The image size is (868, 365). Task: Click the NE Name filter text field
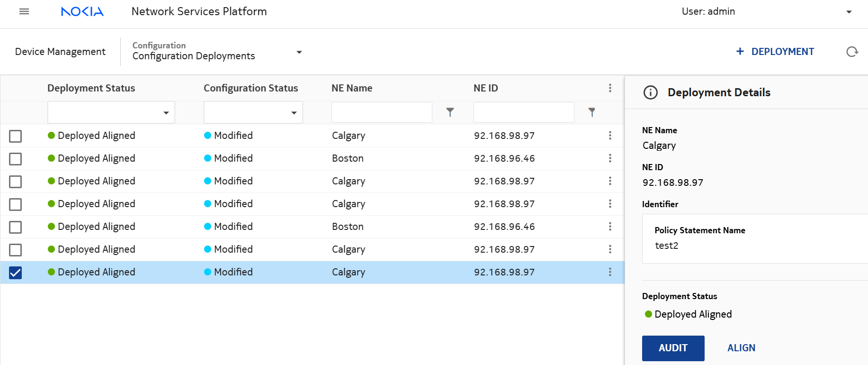pos(382,112)
